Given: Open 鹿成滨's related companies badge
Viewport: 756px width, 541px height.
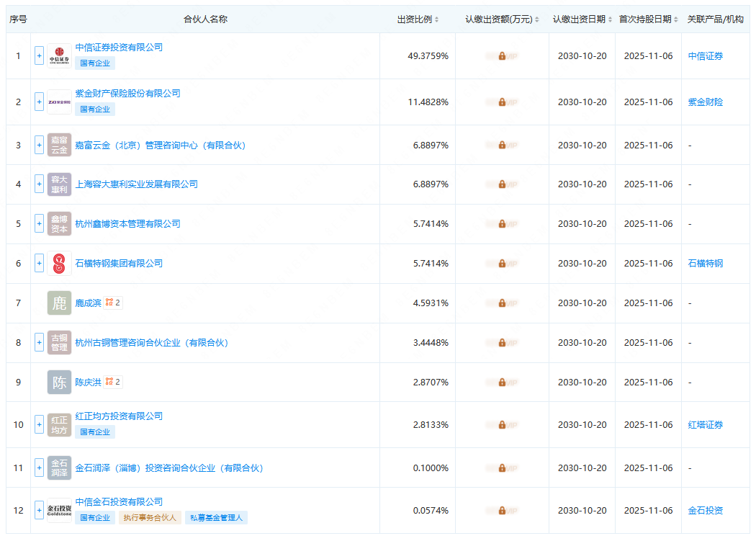Looking at the screenshot, I should click(113, 303).
